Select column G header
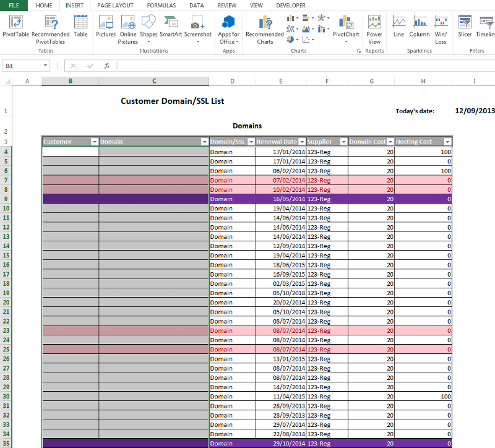This screenshot has width=495, height=448. pyautogui.click(x=371, y=81)
